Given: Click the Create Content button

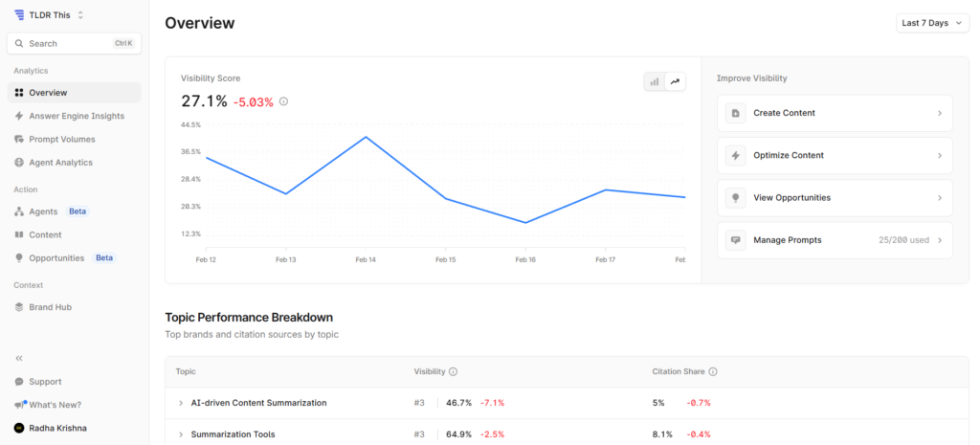Looking at the screenshot, I should pyautogui.click(x=835, y=113).
